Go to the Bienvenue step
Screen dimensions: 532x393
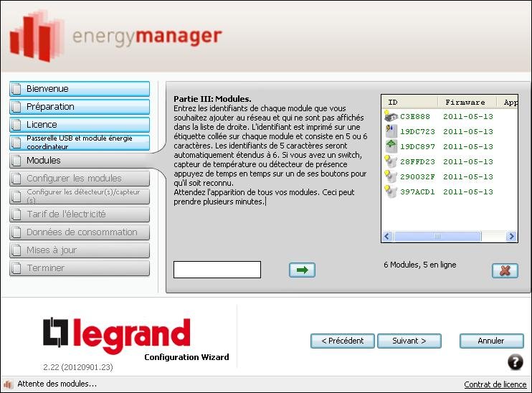coord(80,89)
